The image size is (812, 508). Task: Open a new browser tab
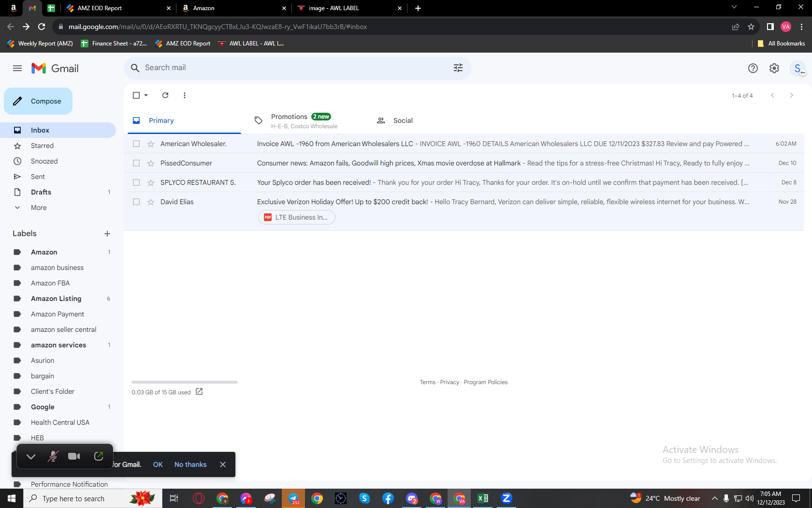[x=418, y=8]
